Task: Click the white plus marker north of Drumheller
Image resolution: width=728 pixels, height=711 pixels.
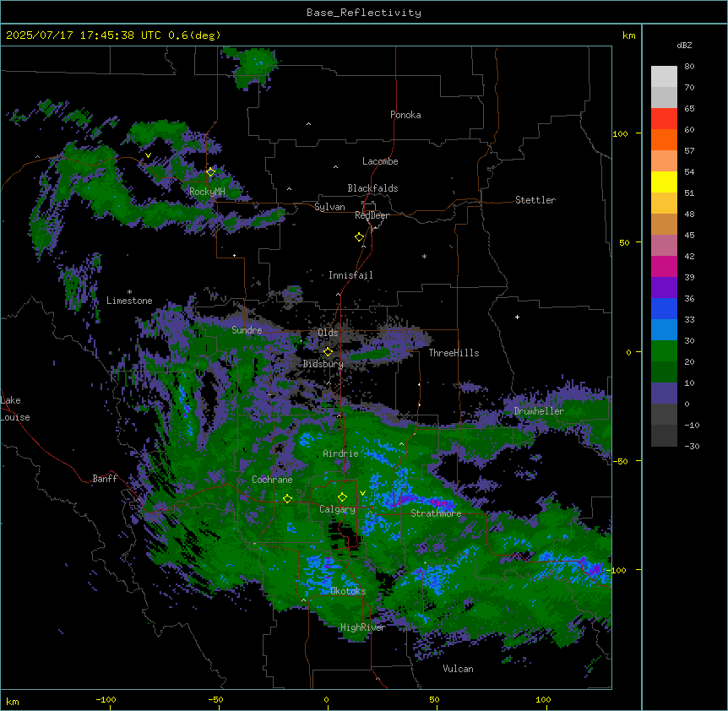Action: [517, 317]
